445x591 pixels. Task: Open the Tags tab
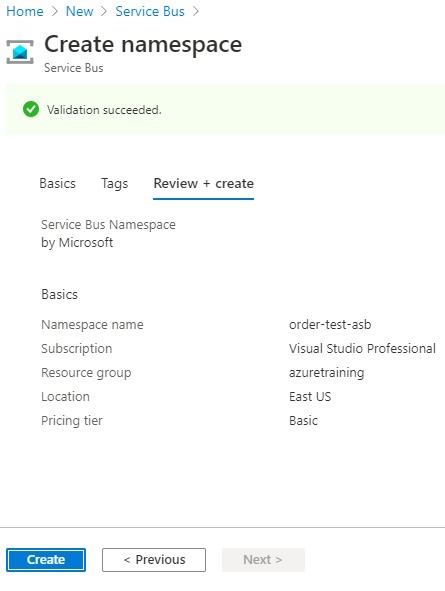pos(115,184)
